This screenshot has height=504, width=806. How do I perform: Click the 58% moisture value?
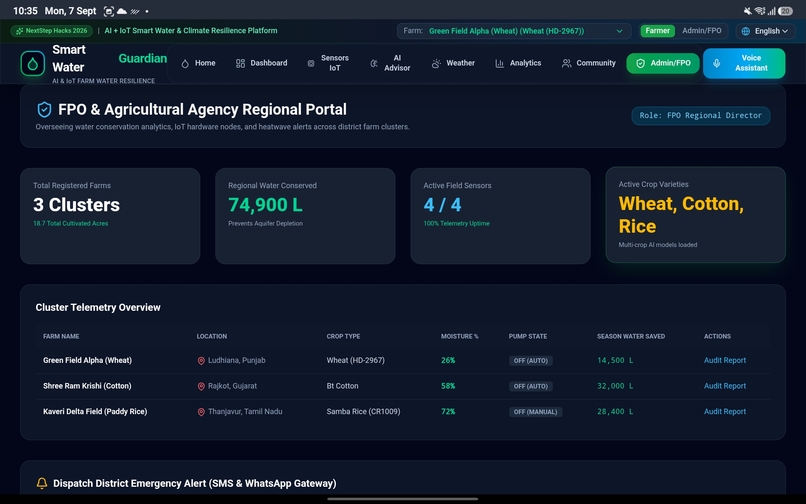pyautogui.click(x=448, y=386)
